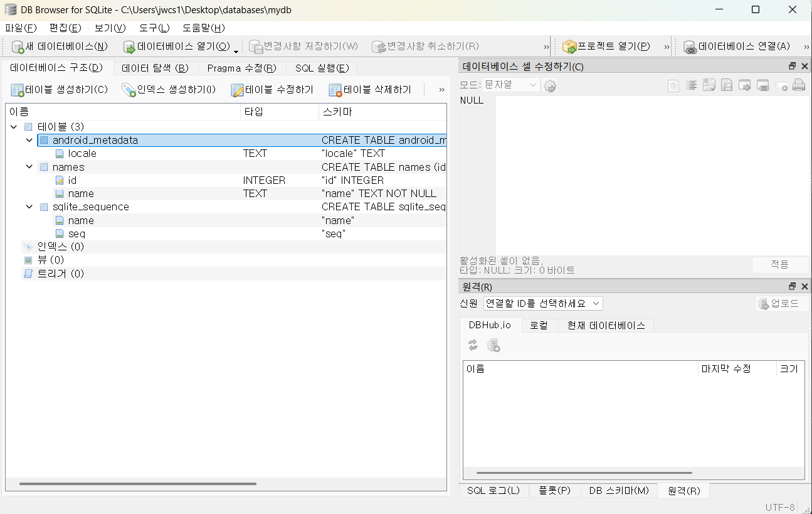Click the clone/fetch database icon in the 원격 panel
812x514 pixels.
pos(493,345)
